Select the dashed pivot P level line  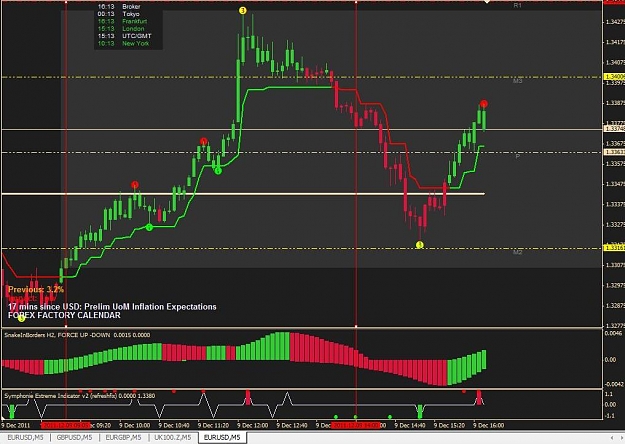click(x=301, y=153)
